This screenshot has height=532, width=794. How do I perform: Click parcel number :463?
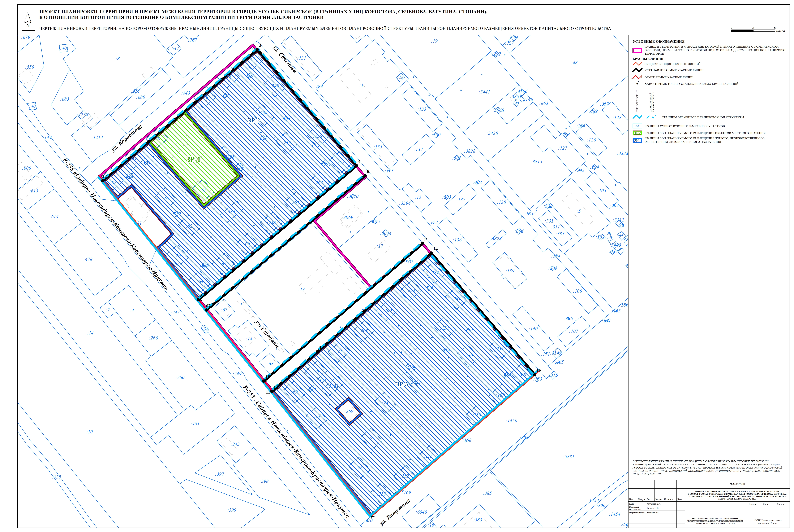pos(195,424)
